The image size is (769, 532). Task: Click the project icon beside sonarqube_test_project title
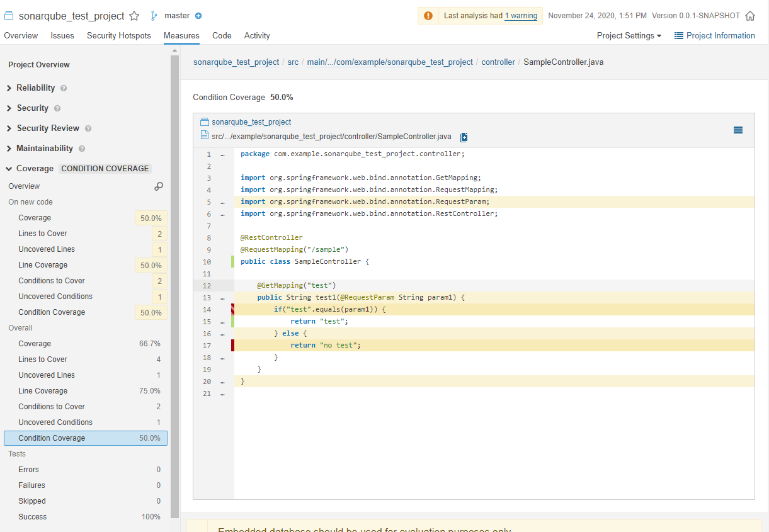point(9,16)
